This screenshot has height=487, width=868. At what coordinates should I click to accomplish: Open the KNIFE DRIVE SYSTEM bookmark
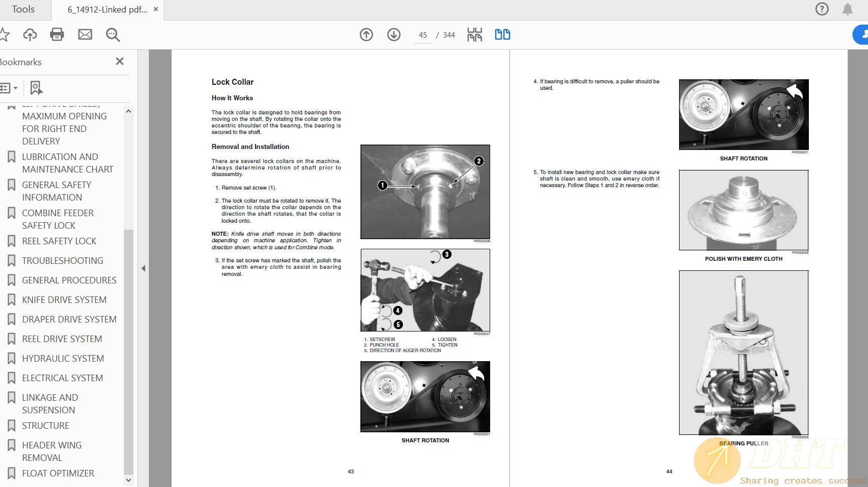(64, 300)
